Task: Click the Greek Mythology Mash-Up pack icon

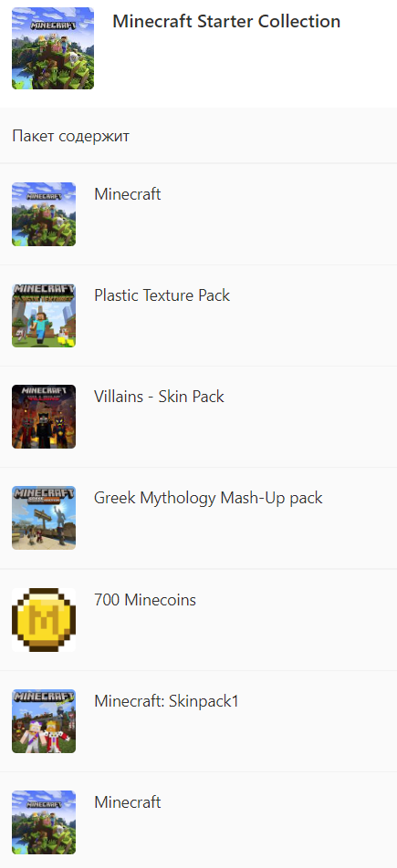Action: click(x=44, y=518)
